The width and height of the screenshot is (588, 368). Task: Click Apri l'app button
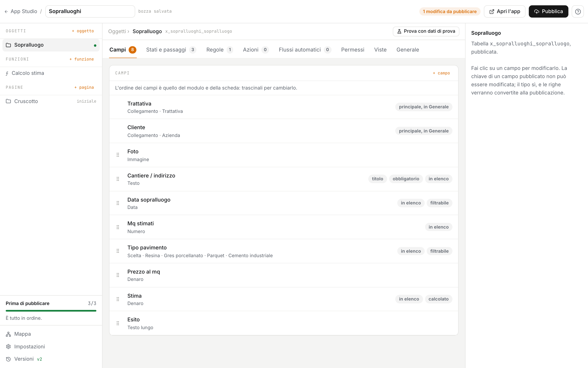[504, 11]
